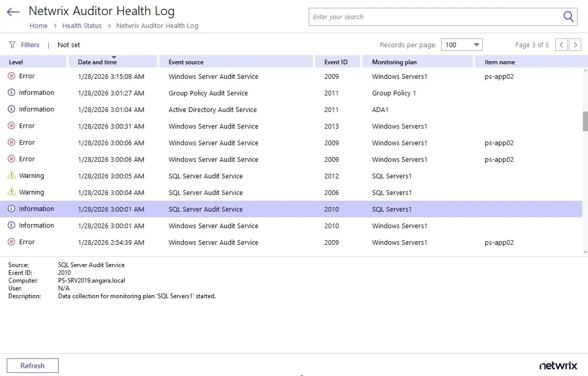Image resolution: width=588 pixels, height=376 pixels.
Task: Click the Error icon on the 3:00:31 AM row
Action: (11, 126)
